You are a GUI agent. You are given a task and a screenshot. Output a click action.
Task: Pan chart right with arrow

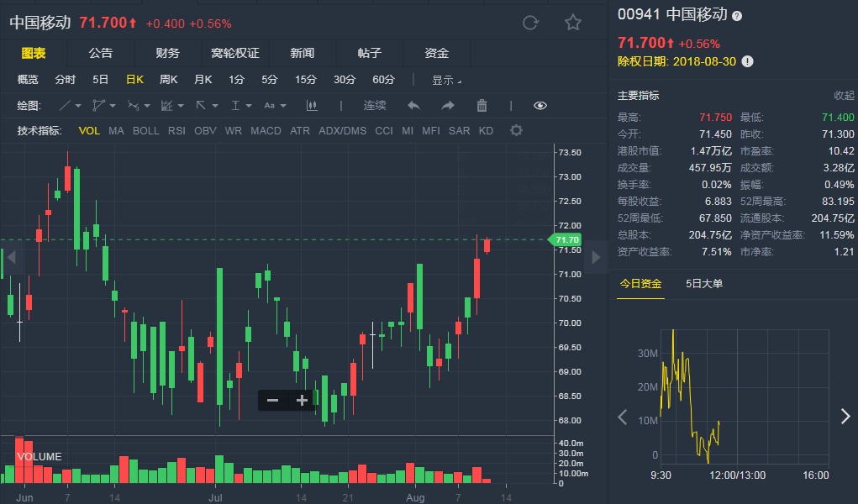coord(597,257)
